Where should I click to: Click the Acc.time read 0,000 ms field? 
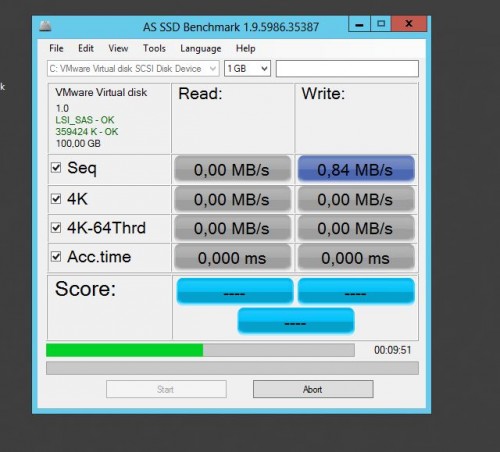(232, 258)
